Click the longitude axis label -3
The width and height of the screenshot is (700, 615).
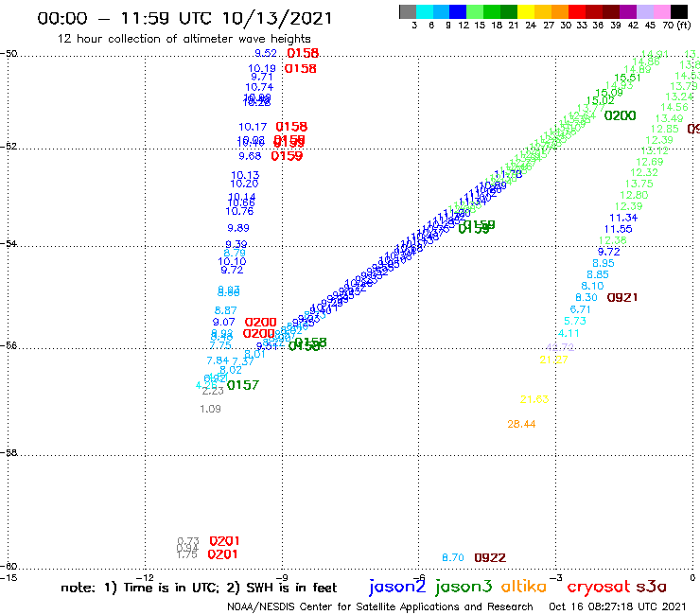[x=556, y=577]
